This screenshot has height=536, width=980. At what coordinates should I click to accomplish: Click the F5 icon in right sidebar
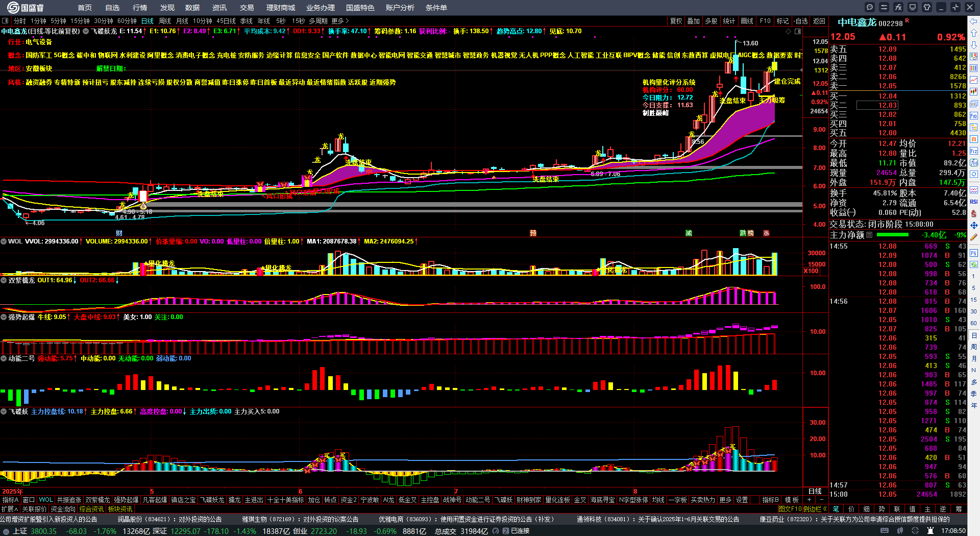click(x=974, y=253)
